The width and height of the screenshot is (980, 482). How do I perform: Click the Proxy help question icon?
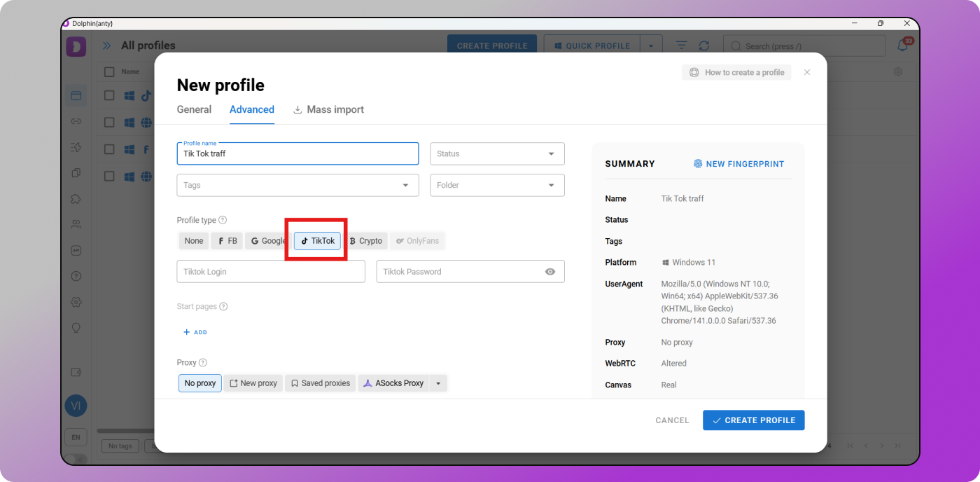point(203,363)
